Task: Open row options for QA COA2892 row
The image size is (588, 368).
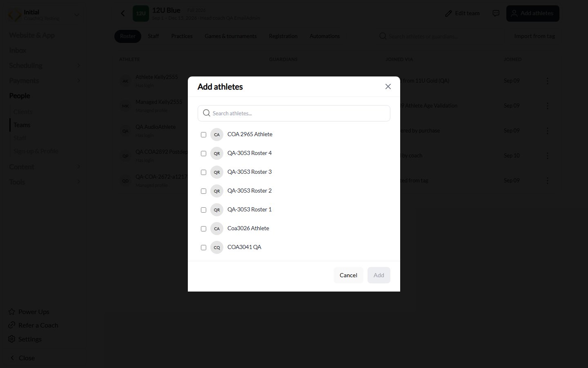Action: coord(548,156)
